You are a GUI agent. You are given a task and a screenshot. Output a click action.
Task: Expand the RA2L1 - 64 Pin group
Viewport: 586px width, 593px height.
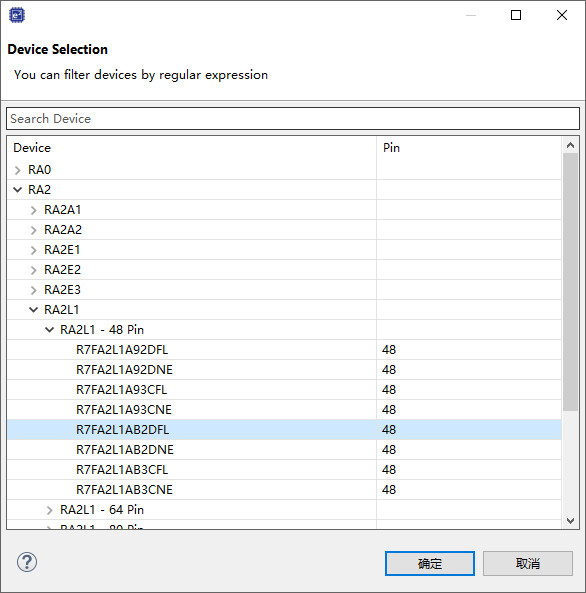[50, 511]
